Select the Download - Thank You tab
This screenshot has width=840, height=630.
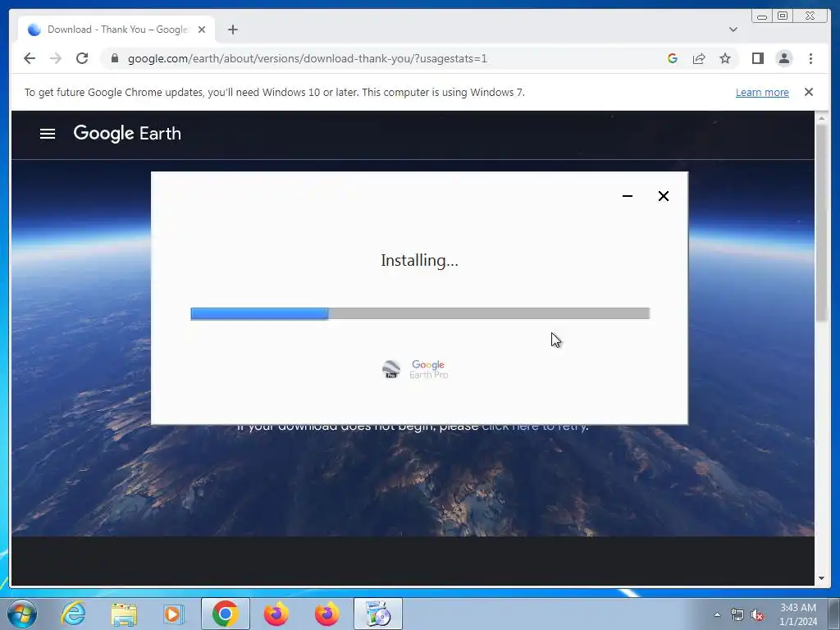[x=116, y=30]
